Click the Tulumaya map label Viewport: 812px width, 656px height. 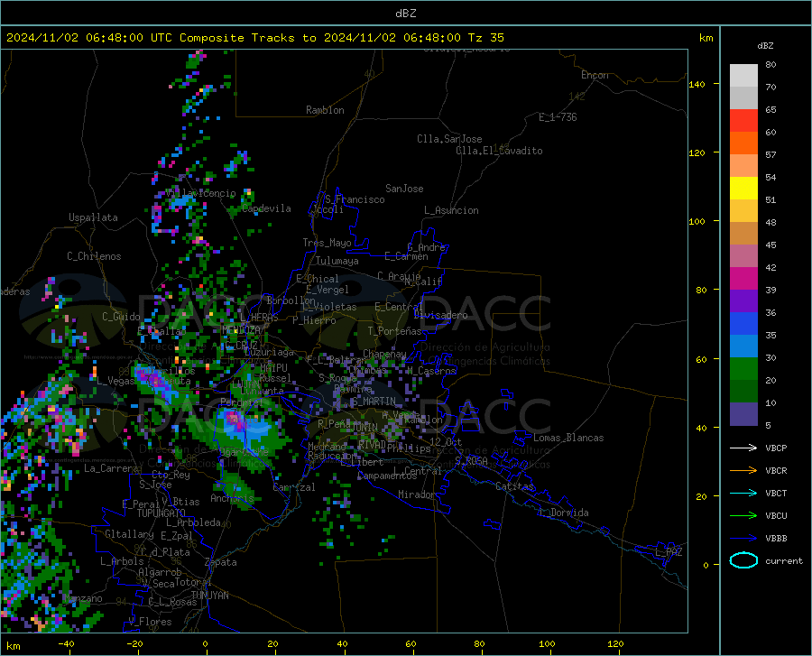337,261
